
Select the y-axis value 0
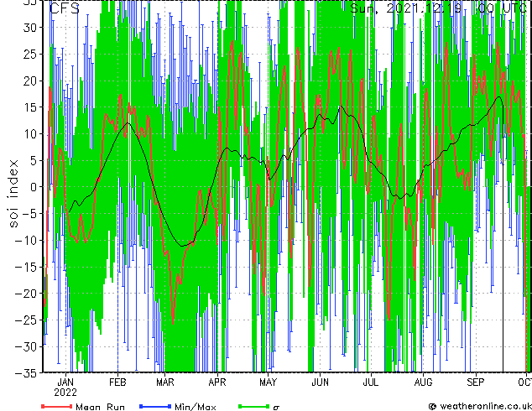pos(34,187)
